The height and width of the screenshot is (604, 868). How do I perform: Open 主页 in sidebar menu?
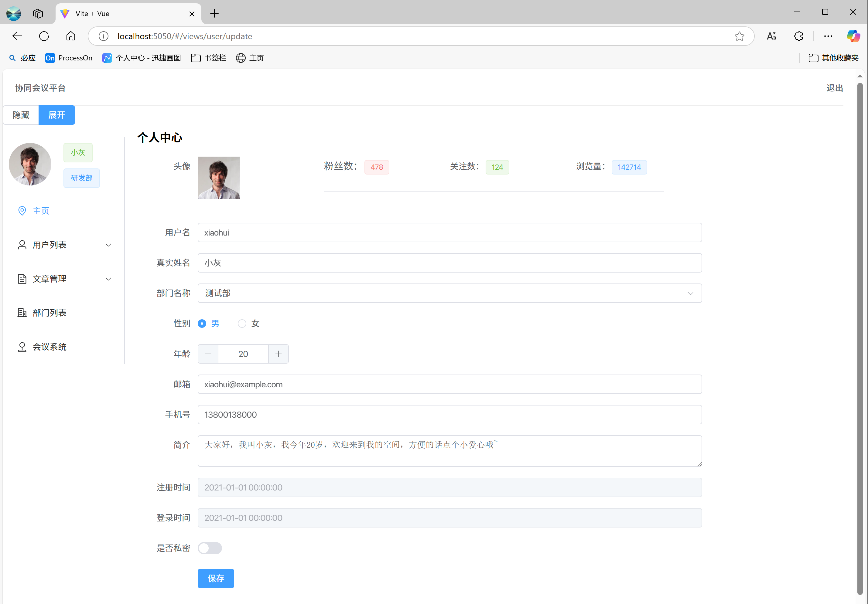tap(41, 211)
